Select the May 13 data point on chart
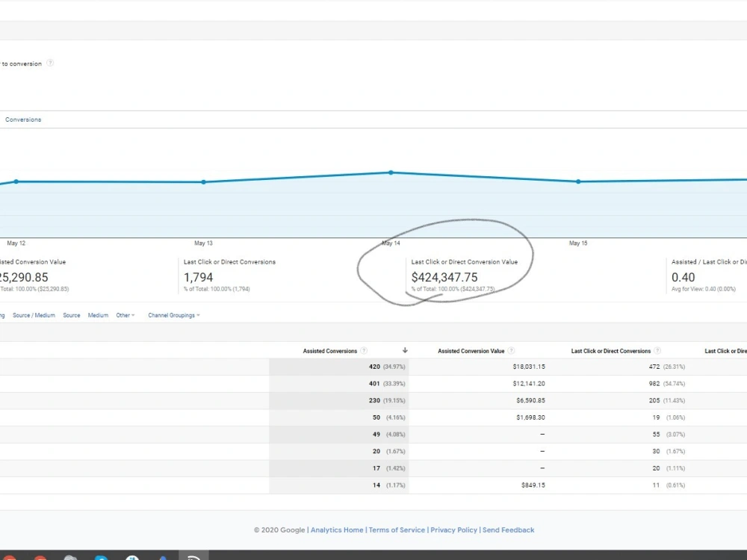This screenshot has width=747, height=560. (x=203, y=182)
